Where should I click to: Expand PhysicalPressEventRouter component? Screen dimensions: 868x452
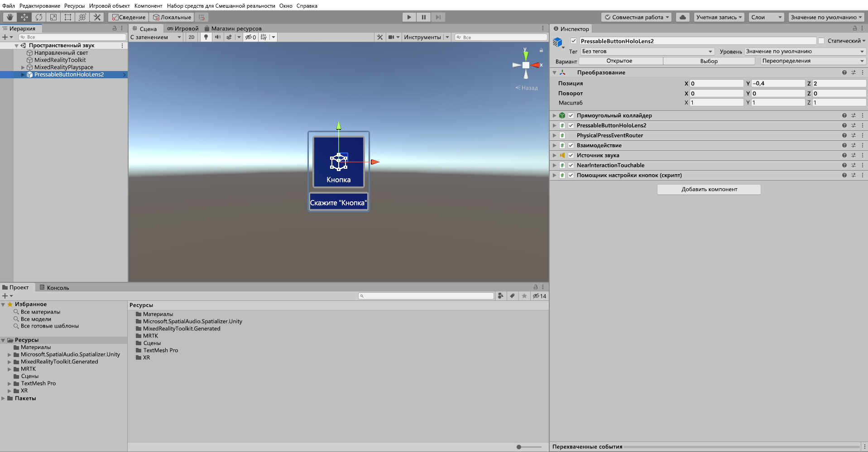point(554,135)
